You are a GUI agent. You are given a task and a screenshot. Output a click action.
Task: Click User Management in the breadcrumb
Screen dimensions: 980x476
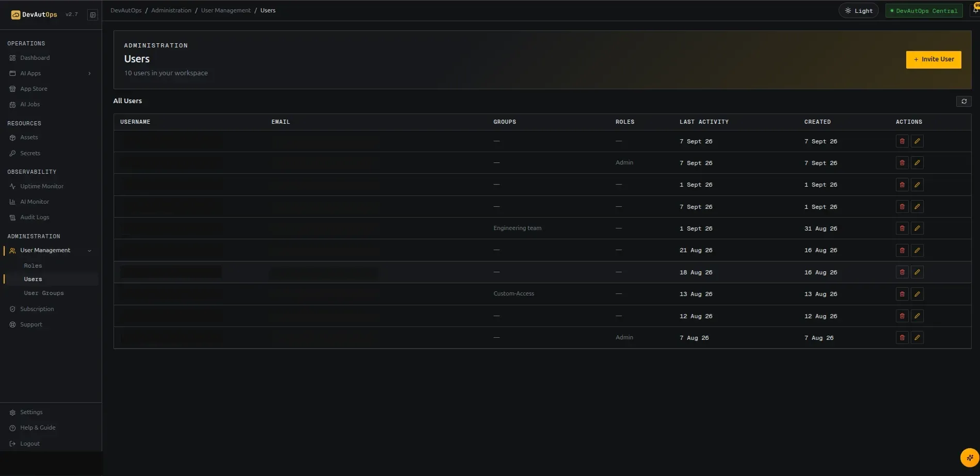pos(226,11)
